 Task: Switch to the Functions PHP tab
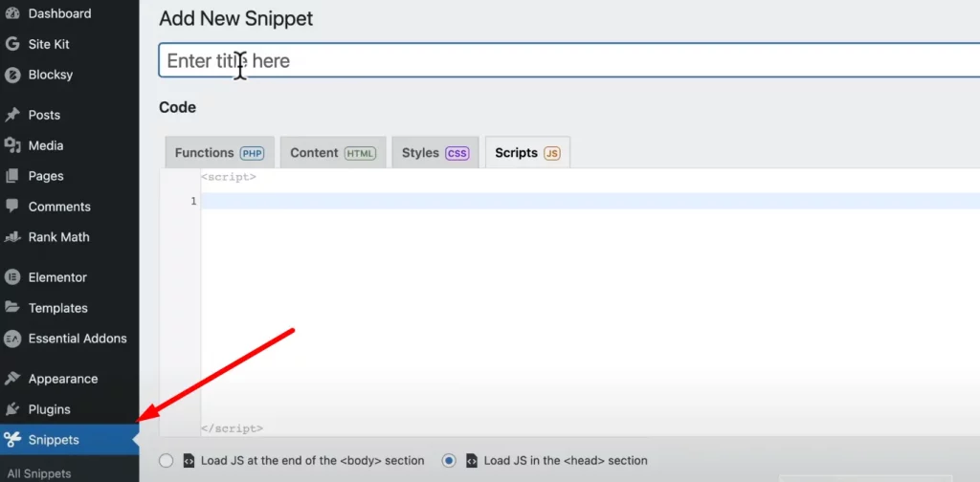(219, 153)
